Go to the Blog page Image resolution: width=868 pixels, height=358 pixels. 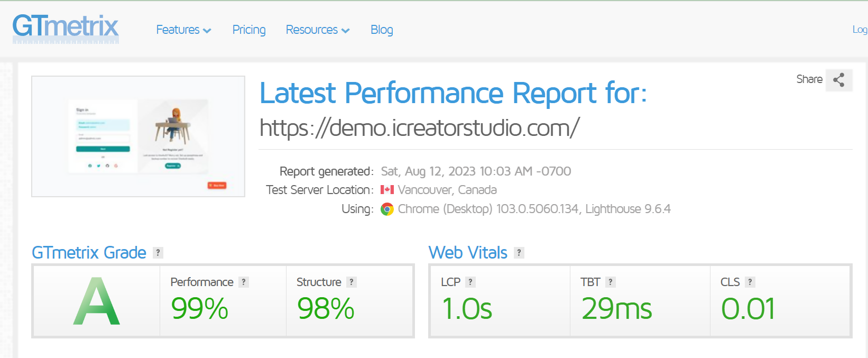point(382,30)
